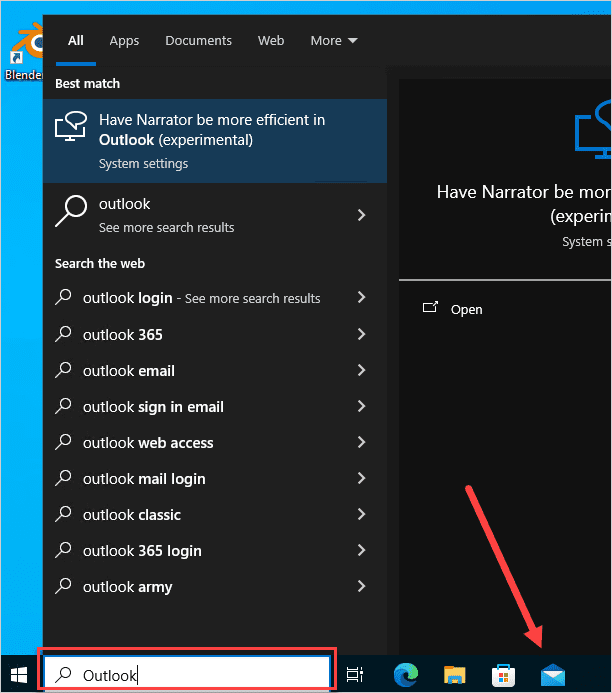The height and width of the screenshot is (693, 612).
Task: Click the magnifier icon beside 'outlook email'
Action: (63, 370)
